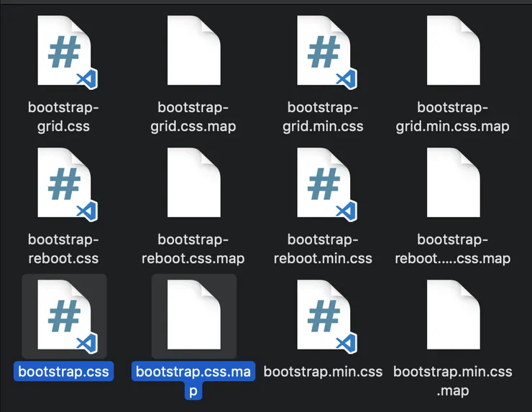Click the filename label bootstrap-reboot.css.map
The width and height of the screenshot is (532, 412).
pos(193,249)
